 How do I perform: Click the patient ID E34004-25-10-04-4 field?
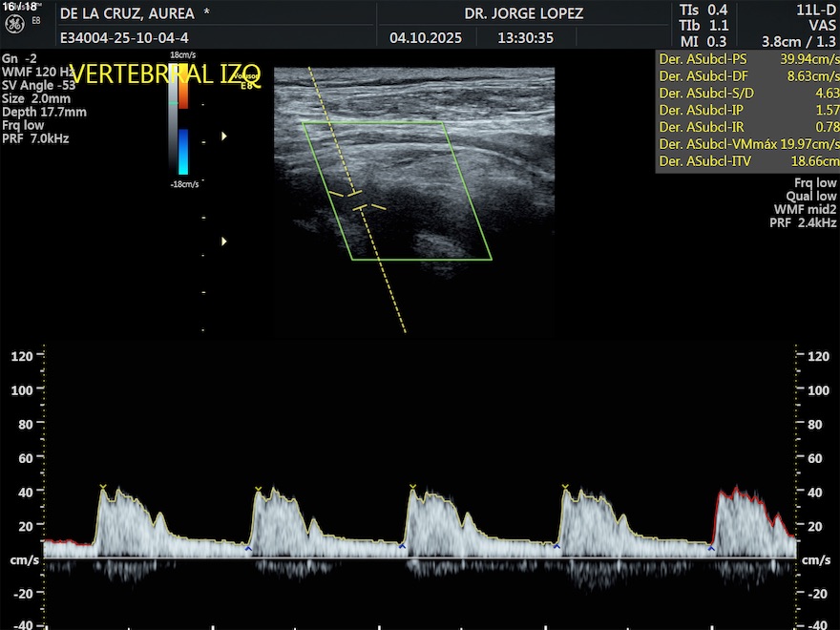[124, 39]
